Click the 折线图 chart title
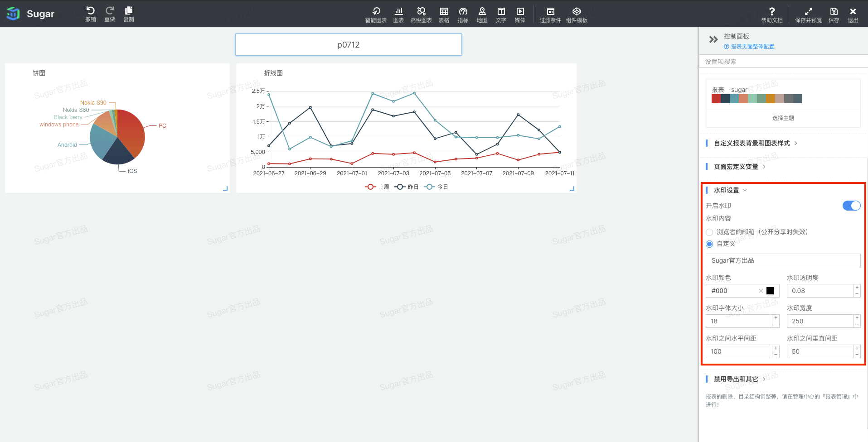This screenshot has width=868, height=442. click(273, 73)
